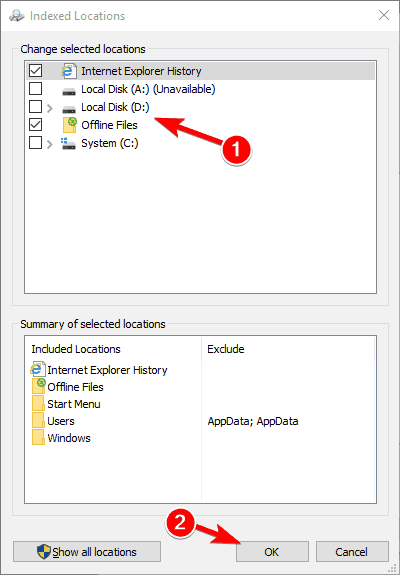
Task: Uncheck the Internet Explorer History checkbox
Action: [x=35, y=70]
